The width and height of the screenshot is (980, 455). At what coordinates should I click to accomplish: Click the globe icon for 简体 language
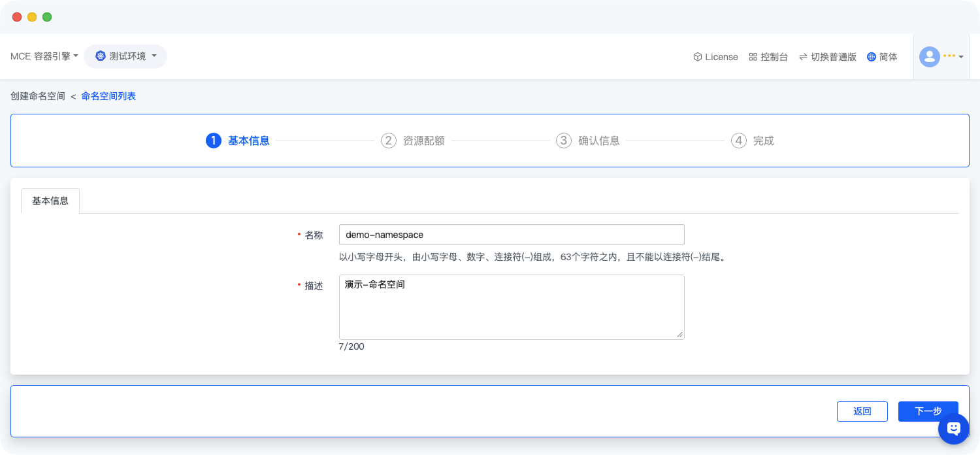[x=871, y=57]
